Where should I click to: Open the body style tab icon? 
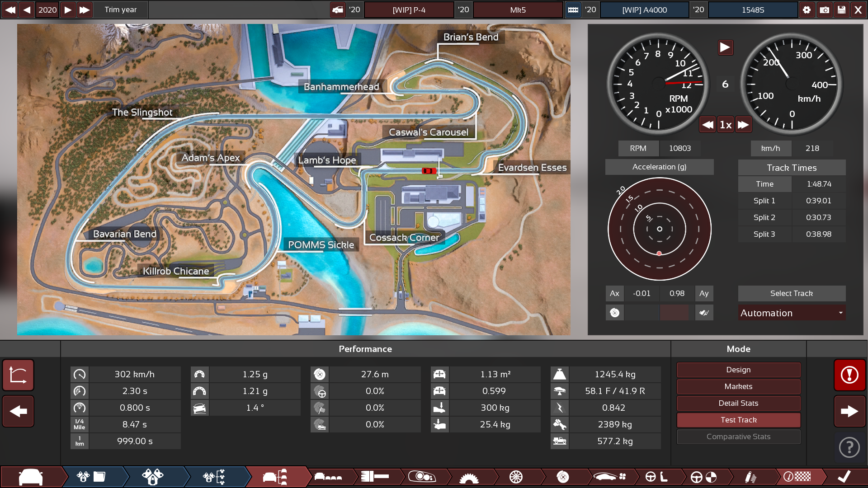click(x=328, y=477)
